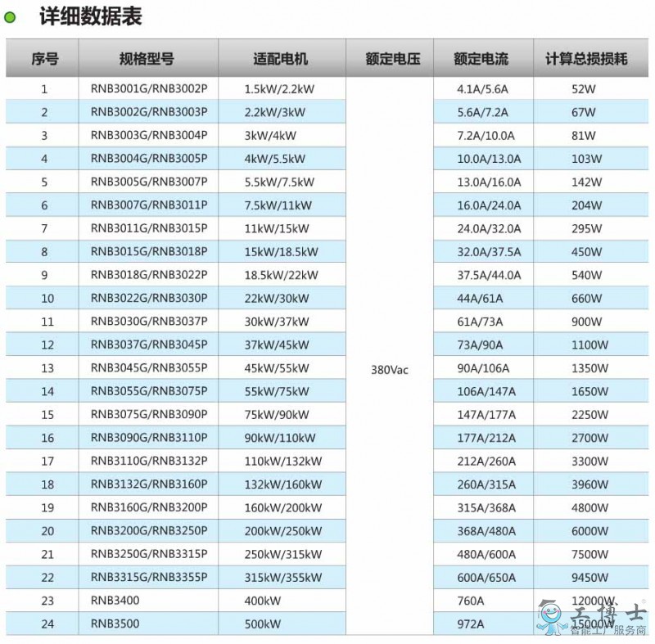Select model cell RNB3030G/RNB3037P
655x644 pixels.
click(149, 322)
